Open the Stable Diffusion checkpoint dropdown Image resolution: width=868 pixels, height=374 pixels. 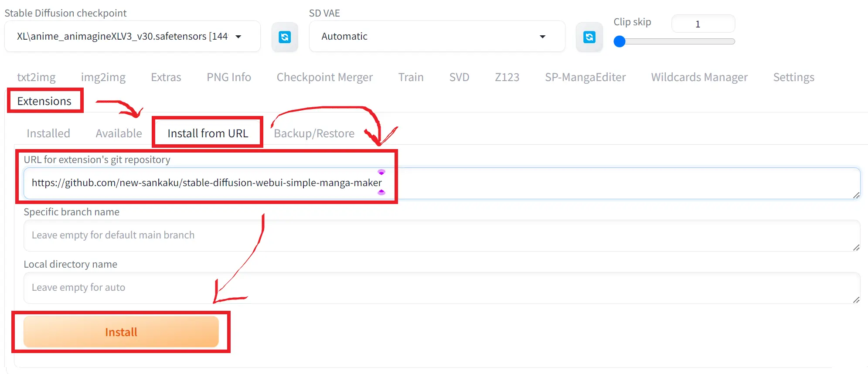133,36
